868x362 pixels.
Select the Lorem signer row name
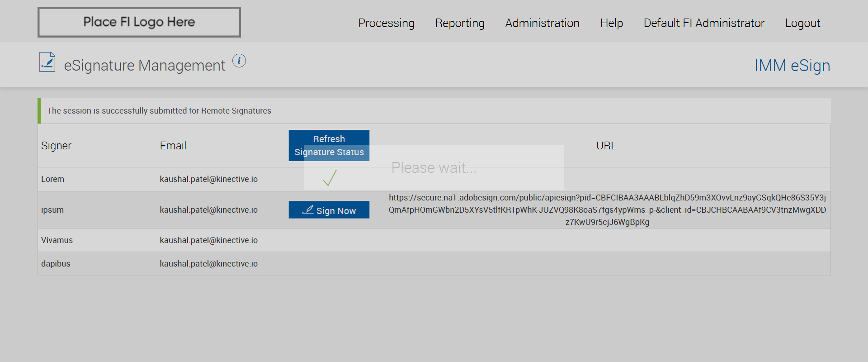53,179
